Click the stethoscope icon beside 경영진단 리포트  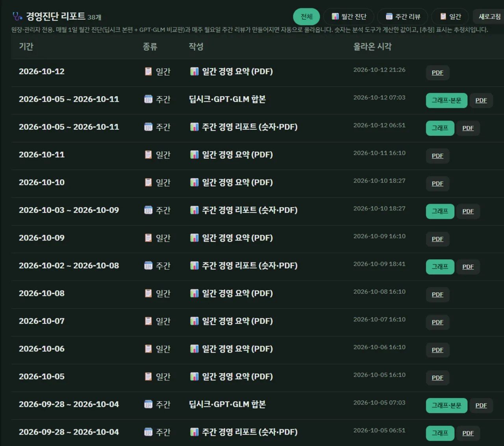coord(17,17)
